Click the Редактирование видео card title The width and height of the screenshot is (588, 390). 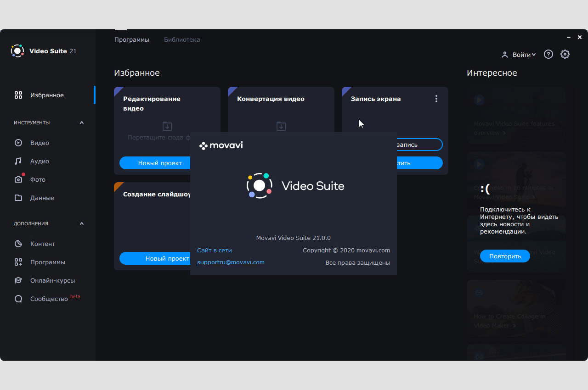[152, 104]
